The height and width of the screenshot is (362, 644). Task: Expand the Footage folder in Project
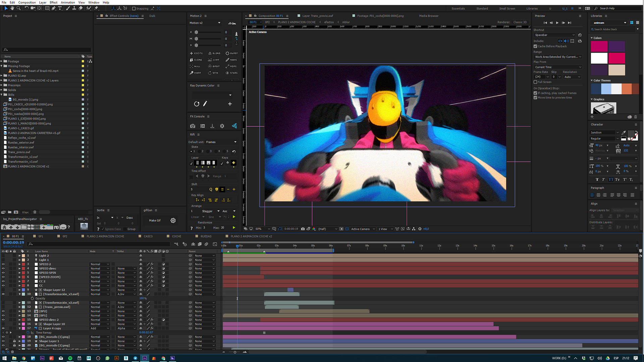(2, 61)
